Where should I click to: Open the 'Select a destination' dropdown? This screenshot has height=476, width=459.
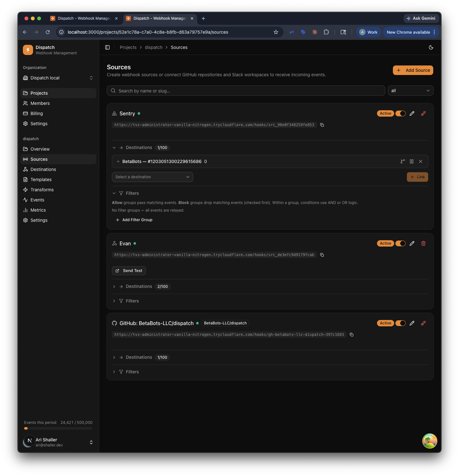pos(153,177)
